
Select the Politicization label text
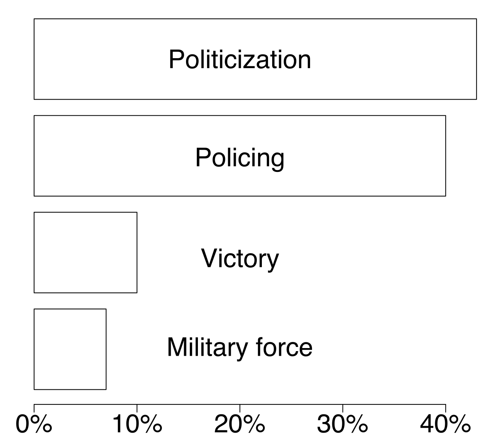[x=240, y=60]
